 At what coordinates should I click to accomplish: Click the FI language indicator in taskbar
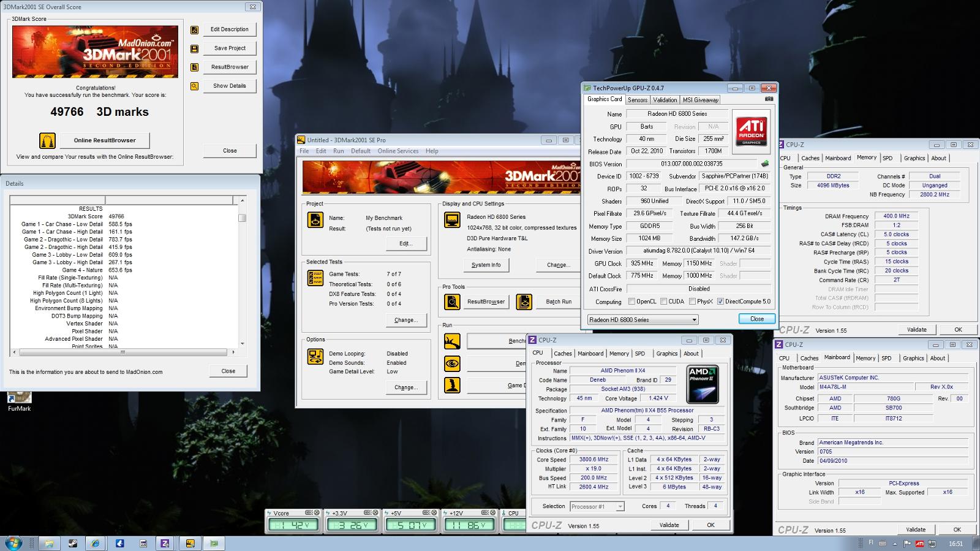point(871,543)
